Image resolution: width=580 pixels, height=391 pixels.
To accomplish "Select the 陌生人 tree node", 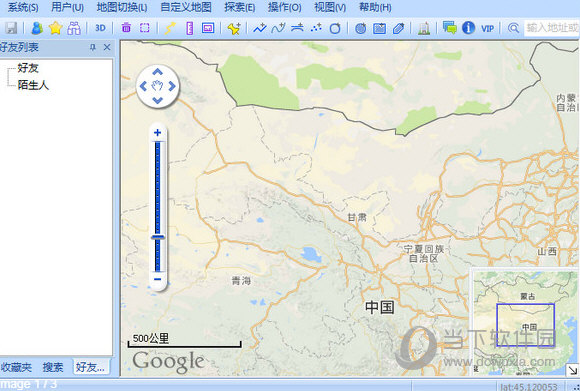I will point(33,85).
